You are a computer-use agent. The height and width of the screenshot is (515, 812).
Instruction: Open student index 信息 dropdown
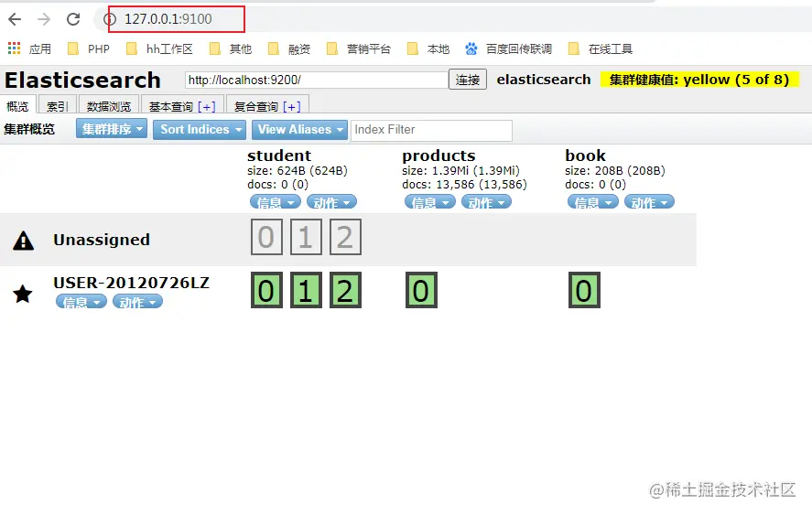coord(275,202)
